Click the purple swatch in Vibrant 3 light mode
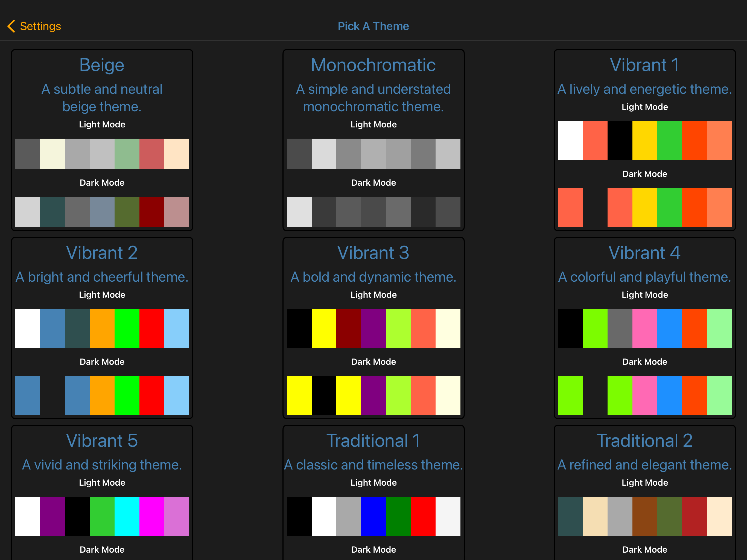The image size is (747, 560). coord(373,328)
